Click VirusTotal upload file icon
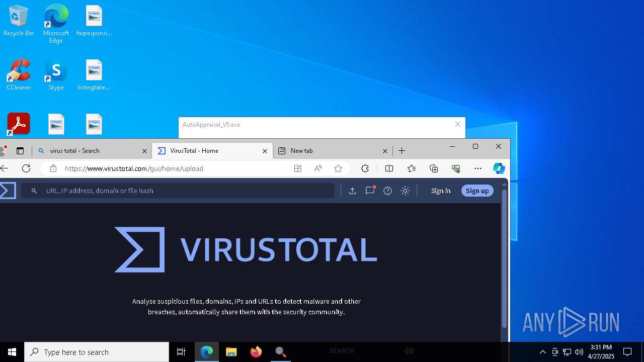The height and width of the screenshot is (362, 644). (x=352, y=191)
